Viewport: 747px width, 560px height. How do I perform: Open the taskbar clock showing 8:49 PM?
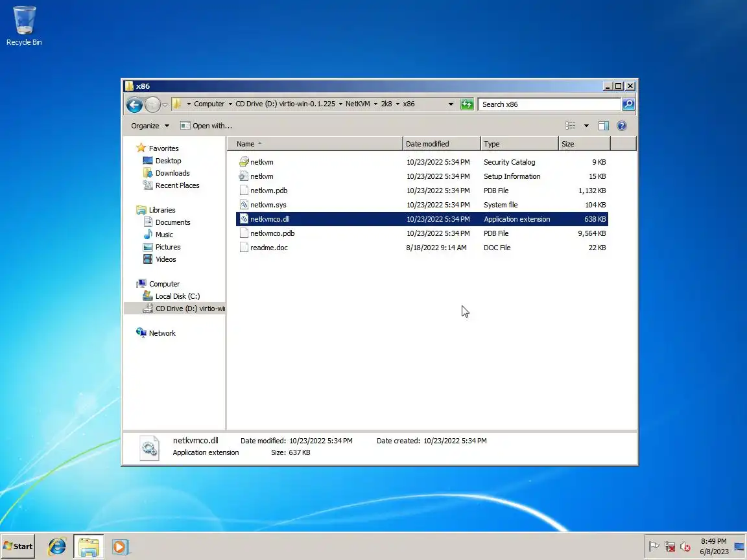click(714, 546)
